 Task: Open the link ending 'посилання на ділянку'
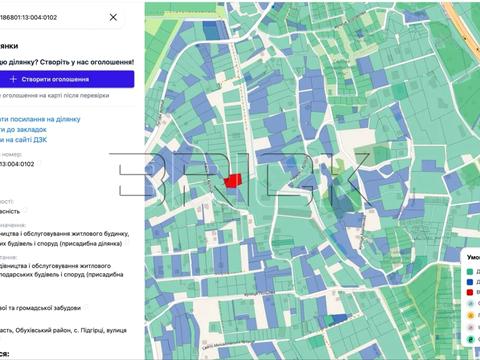[x=40, y=119]
